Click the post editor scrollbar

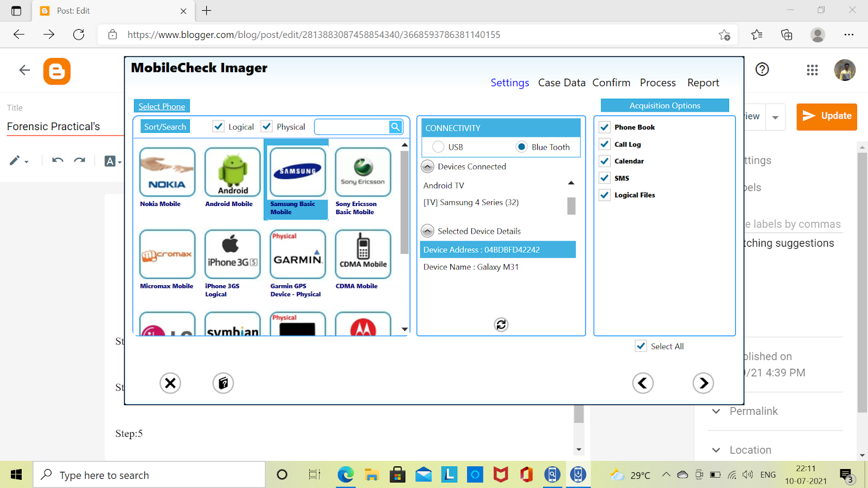pyautogui.click(x=579, y=414)
